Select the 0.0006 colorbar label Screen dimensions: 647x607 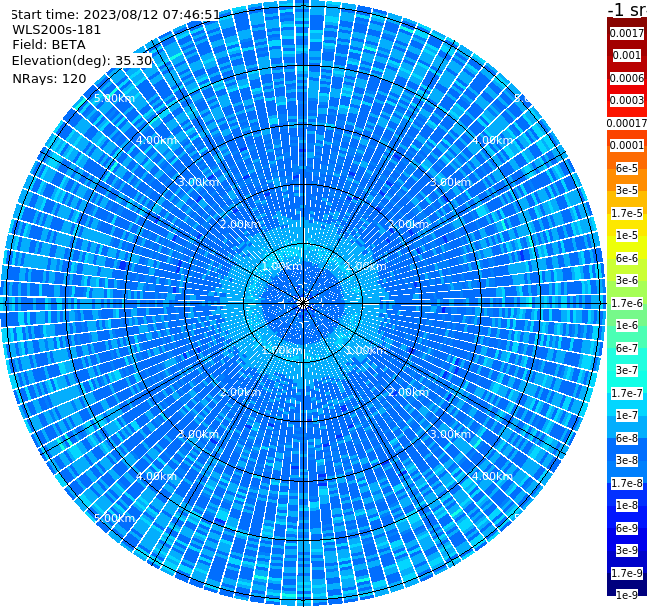click(x=627, y=78)
